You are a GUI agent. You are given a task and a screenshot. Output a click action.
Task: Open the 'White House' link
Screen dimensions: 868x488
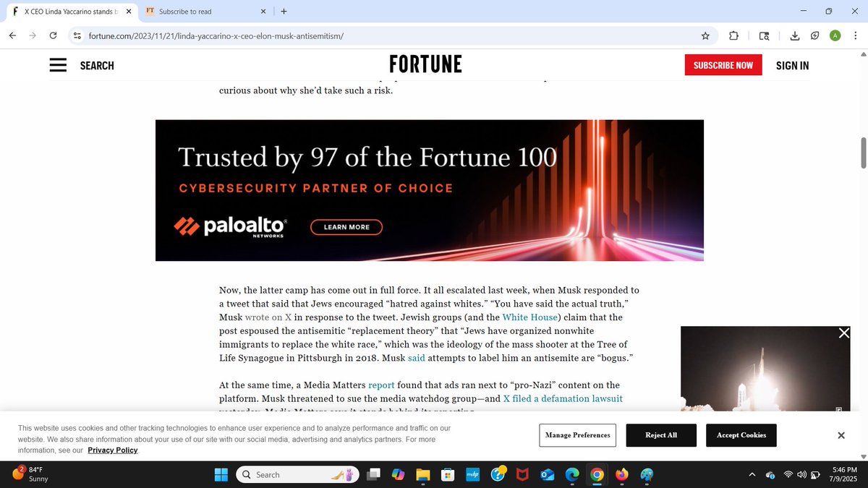(x=529, y=317)
